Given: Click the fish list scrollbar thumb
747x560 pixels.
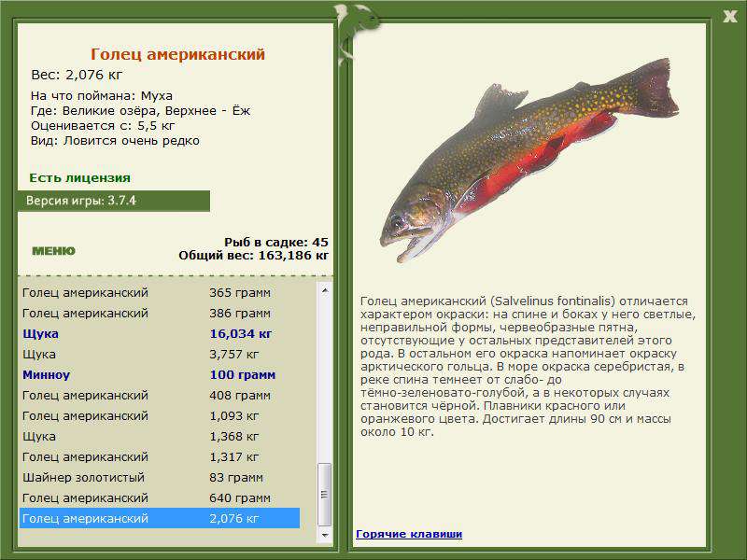Looking at the screenshot, I should [325, 494].
